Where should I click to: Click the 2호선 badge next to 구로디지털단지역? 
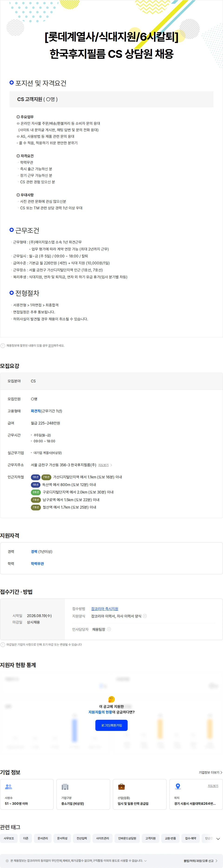point(36,492)
